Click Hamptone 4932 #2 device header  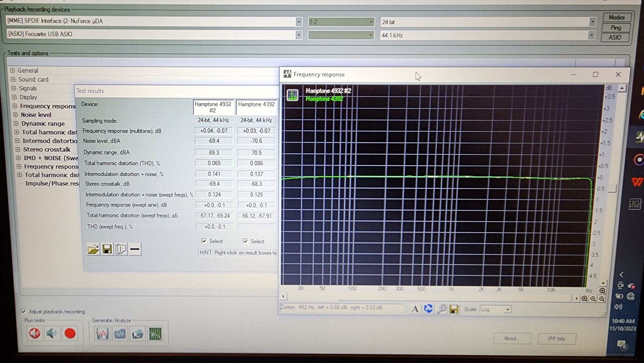(213, 107)
